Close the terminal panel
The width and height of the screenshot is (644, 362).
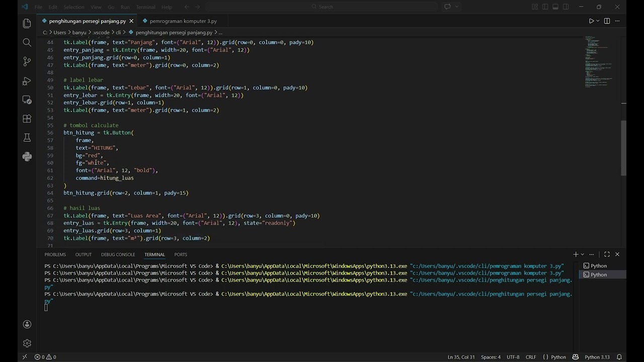(x=617, y=254)
